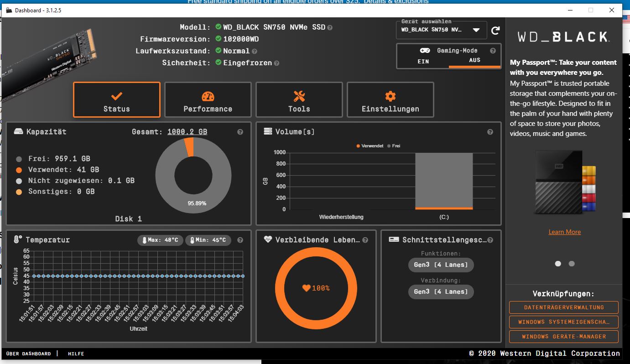Click the Verwendet orange legend dot
Screen dimensions: 630x364
click(x=19, y=170)
